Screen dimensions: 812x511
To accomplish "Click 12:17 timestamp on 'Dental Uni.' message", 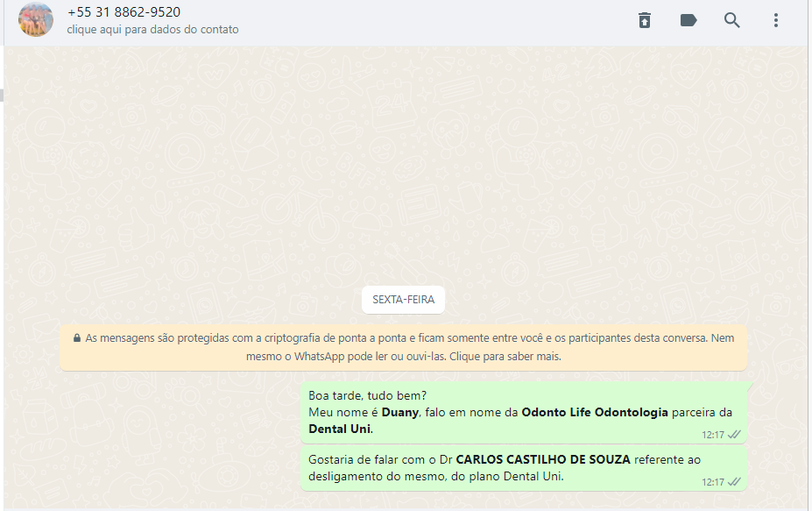I will tap(712, 435).
